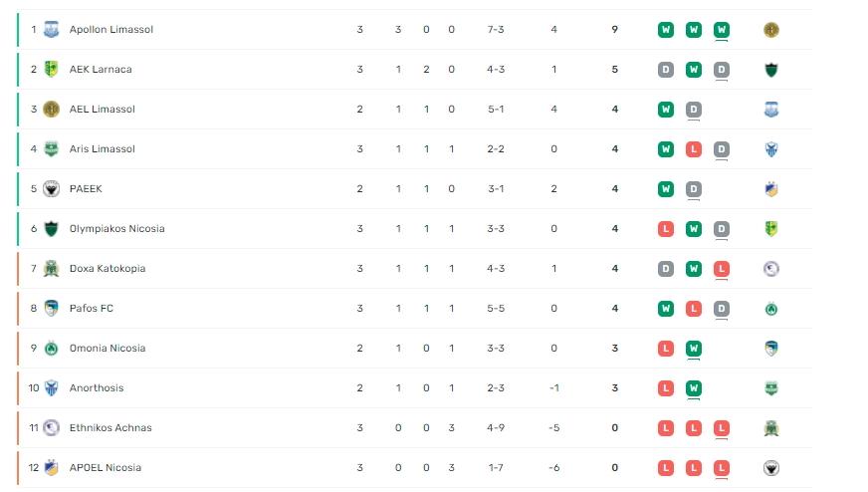This screenshot has width=868, height=492.
Task: Click the Apollon Limassol club crest
Action: (51, 29)
